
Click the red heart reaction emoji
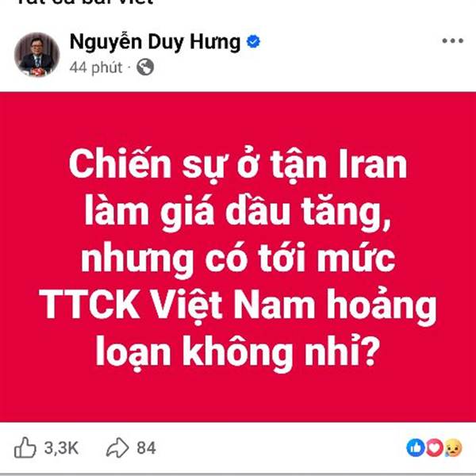point(435,447)
